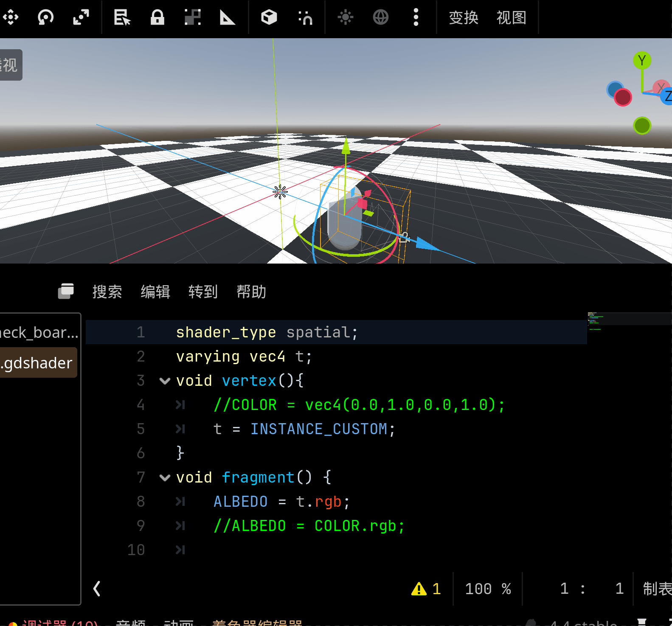Open the 变换 menu

click(464, 17)
